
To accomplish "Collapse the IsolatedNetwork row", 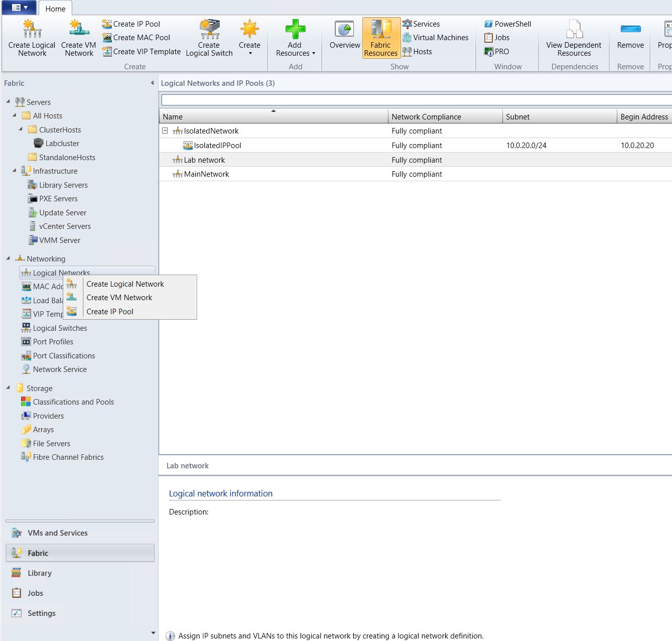I will 165,131.
